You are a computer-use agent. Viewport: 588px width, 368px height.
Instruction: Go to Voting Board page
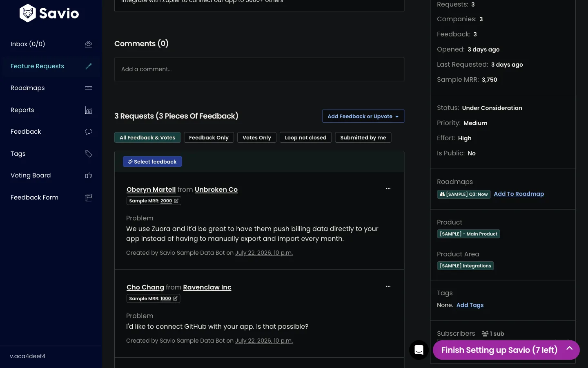click(31, 175)
